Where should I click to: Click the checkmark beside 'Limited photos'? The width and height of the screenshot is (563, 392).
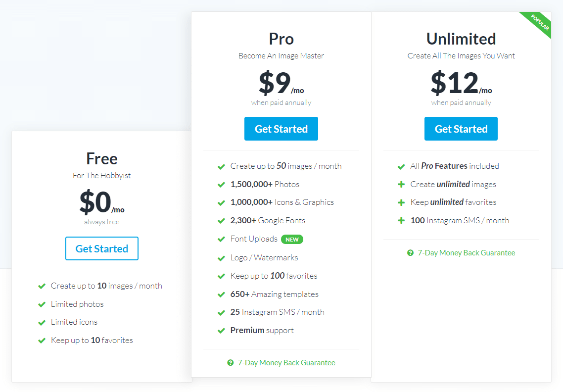(42, 304)
